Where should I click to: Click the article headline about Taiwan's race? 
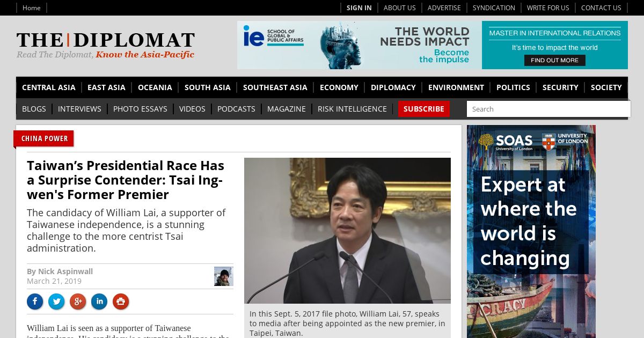point(127,180)
